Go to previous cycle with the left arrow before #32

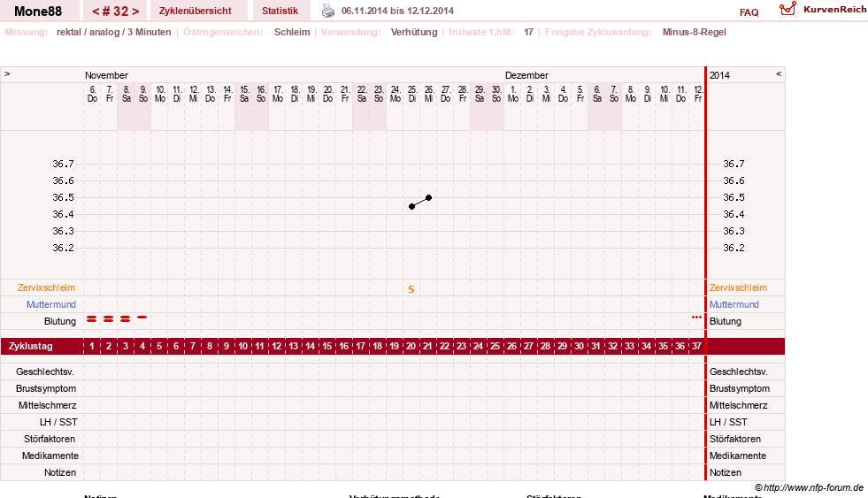96,11
